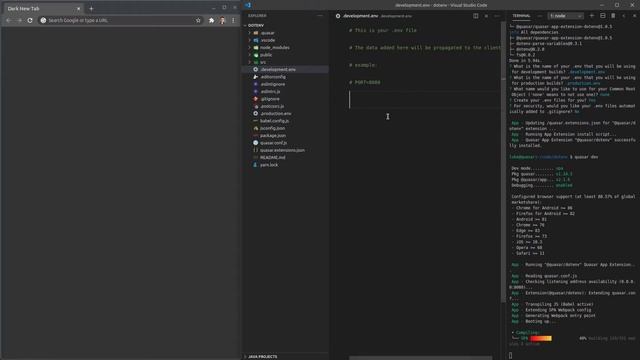Image resolution: width=640 pixels, height=360 pixels.
Task: Expand the src folder
Action: tap(263, 62)
